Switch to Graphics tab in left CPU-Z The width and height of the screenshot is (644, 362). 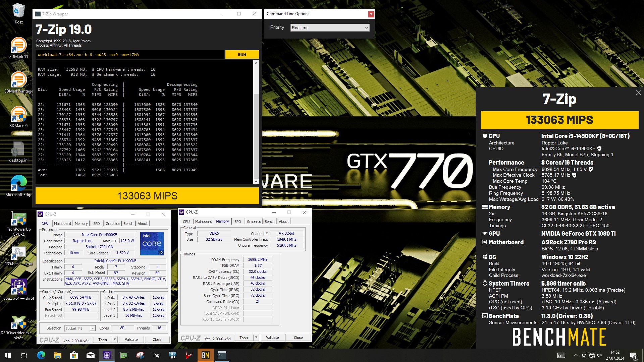113,224
